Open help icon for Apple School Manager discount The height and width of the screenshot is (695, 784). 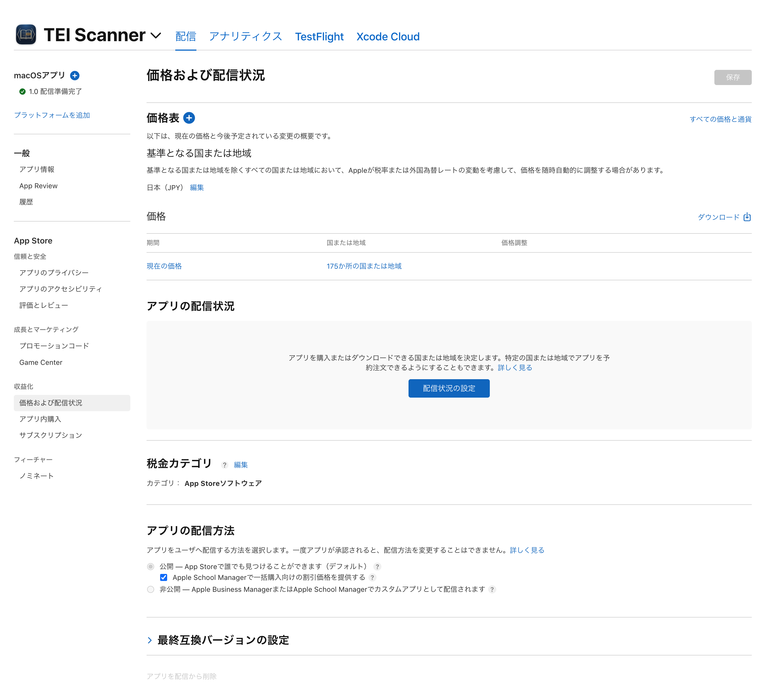point(372,578)
